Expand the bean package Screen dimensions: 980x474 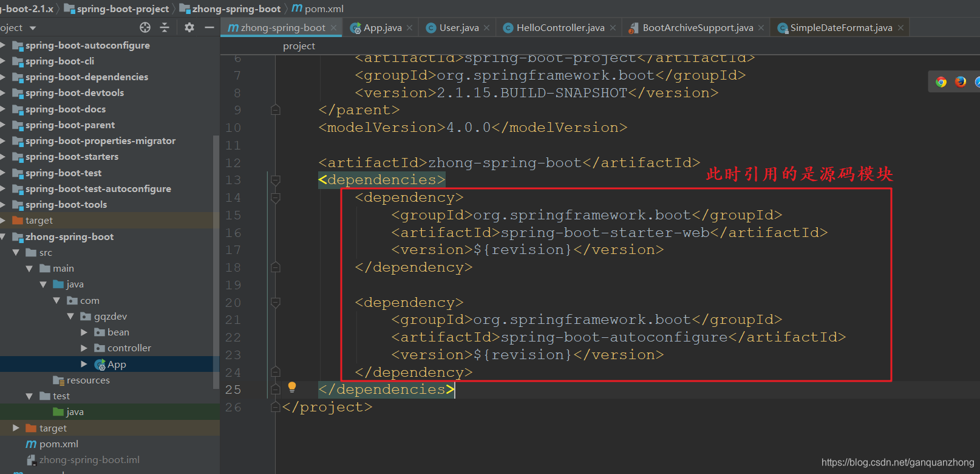click(x=84, y=332)
